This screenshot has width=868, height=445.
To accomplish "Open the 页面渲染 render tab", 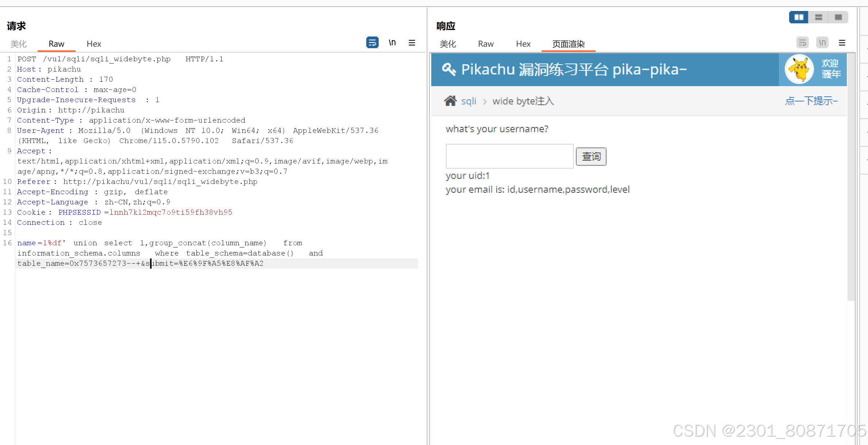I will coord(568,44).
